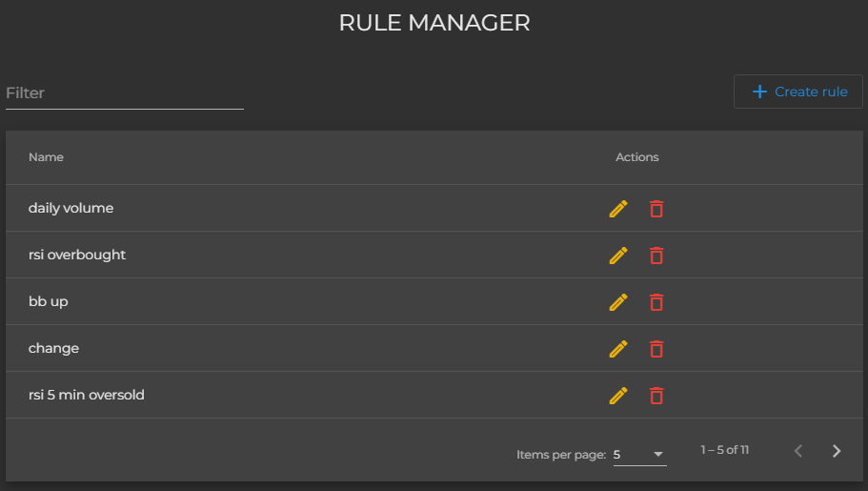Delete the change rule
The width and height of the screenshot is (868, 491).
pos(656,349)
